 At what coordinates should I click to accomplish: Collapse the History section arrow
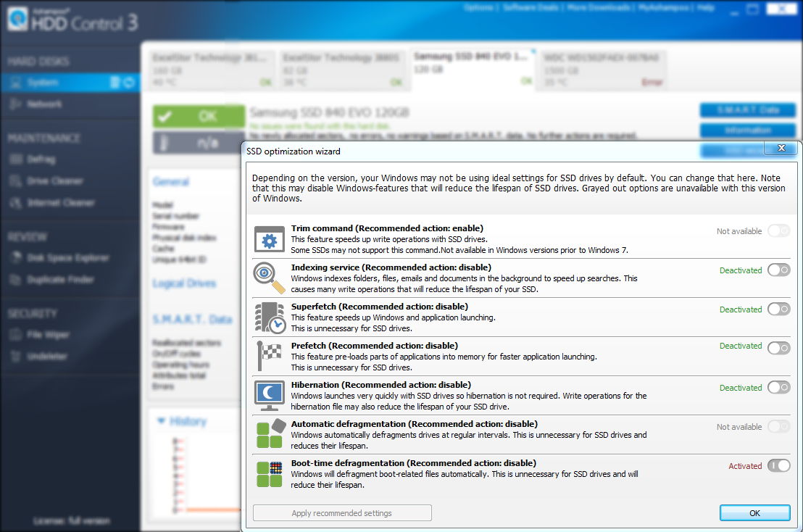pyautogui.click(x=162, y=421)
